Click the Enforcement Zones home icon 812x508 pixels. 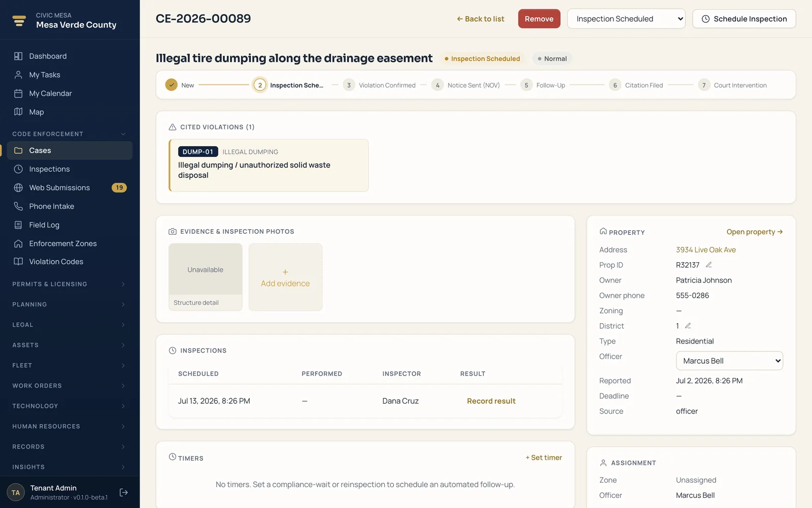click(18, 243)
